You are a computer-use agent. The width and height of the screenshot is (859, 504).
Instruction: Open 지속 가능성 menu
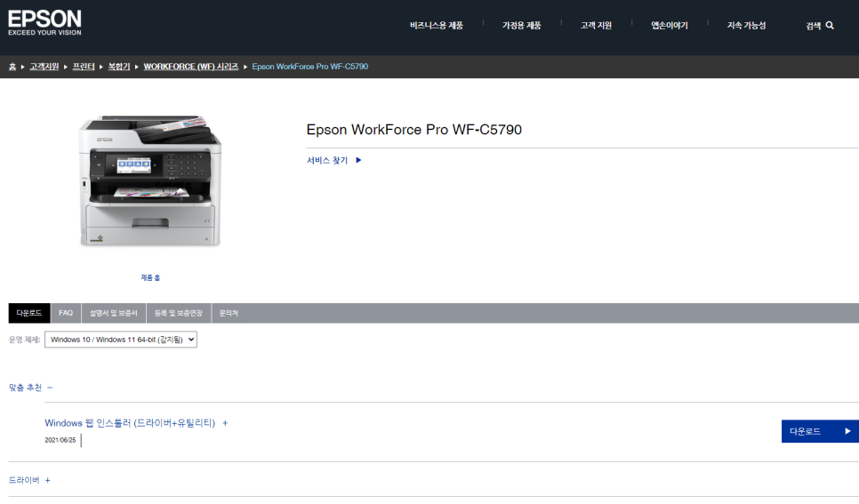click(746, 25)
